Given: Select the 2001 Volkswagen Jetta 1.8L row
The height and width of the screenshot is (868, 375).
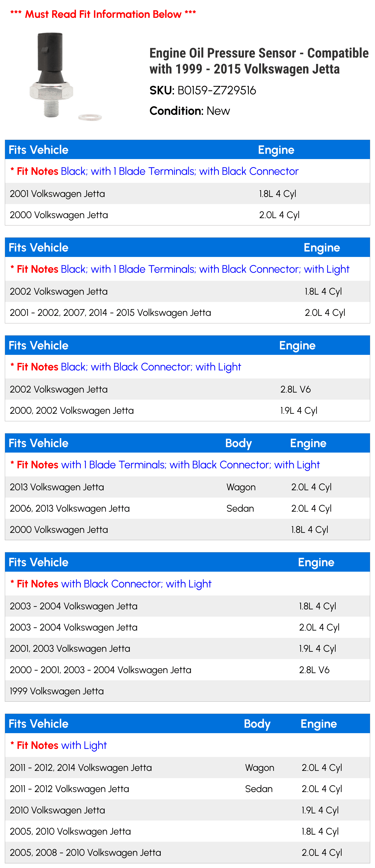Looking at the screenshot, I should 187,194.
